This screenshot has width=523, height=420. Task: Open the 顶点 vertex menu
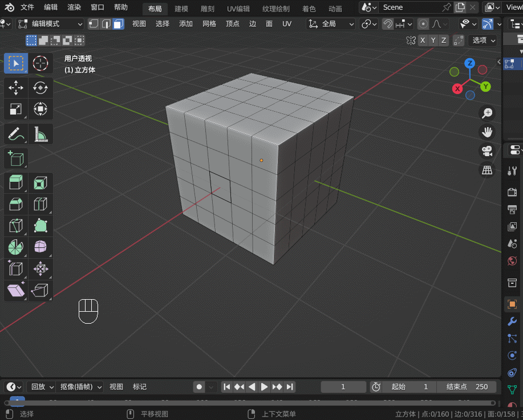pos(233,24)
